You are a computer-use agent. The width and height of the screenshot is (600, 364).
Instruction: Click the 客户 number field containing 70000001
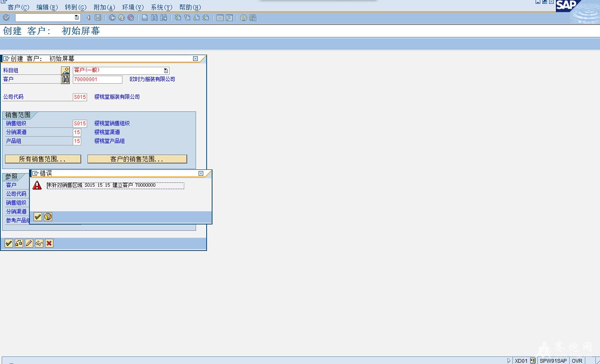[x=98, y=79]
